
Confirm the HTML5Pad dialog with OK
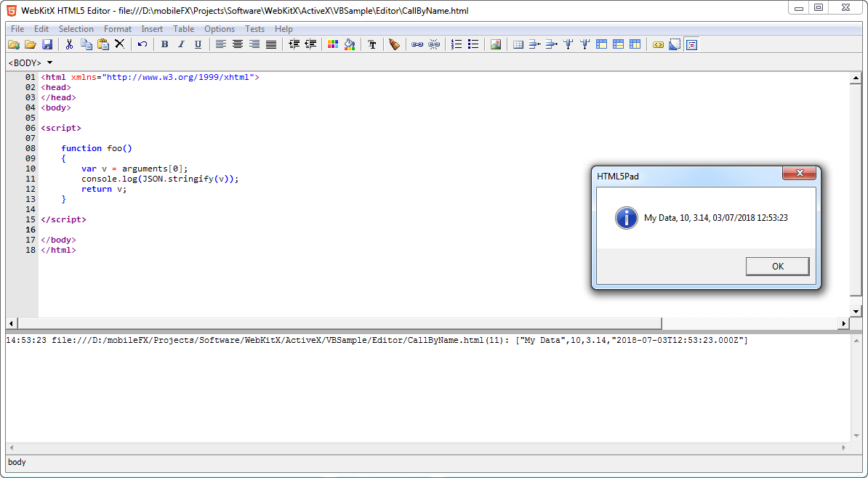pos(777,266)
